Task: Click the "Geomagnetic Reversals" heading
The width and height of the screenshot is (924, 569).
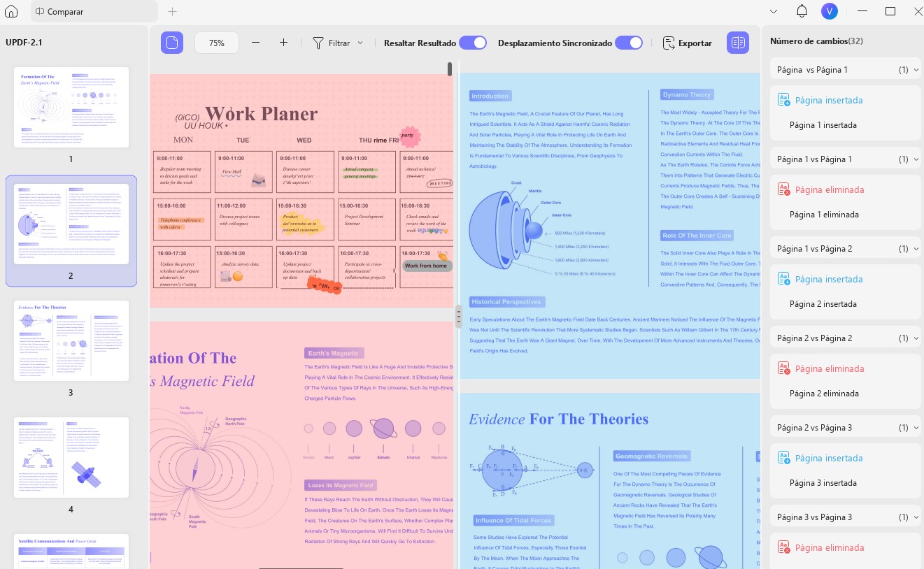Action: tap(651, 456)
